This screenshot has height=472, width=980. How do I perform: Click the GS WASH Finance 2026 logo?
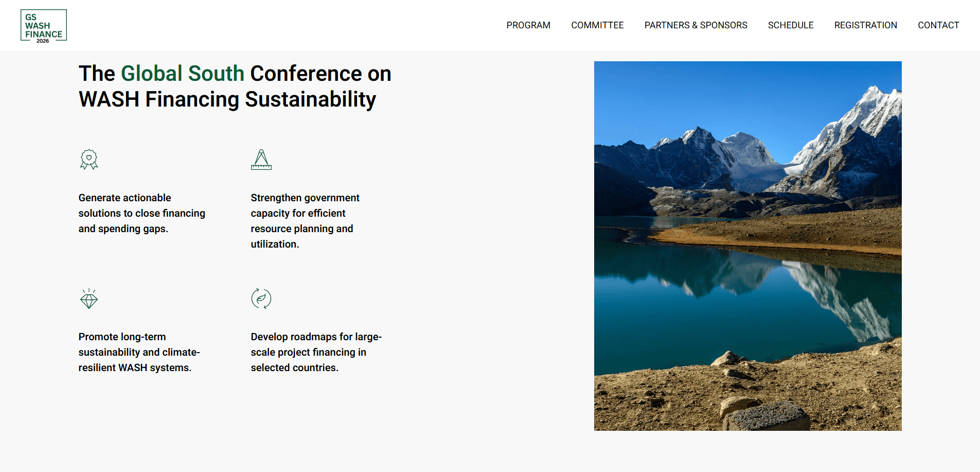(44, 26)
